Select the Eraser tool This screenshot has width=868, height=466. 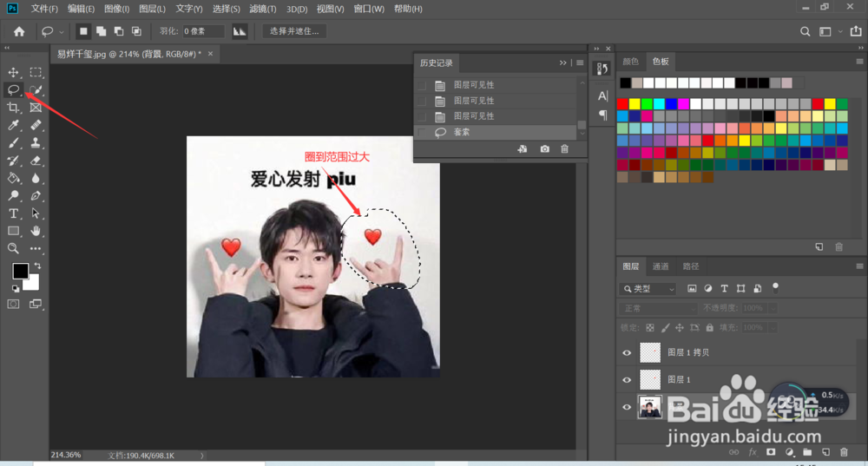tap(36, 161)
